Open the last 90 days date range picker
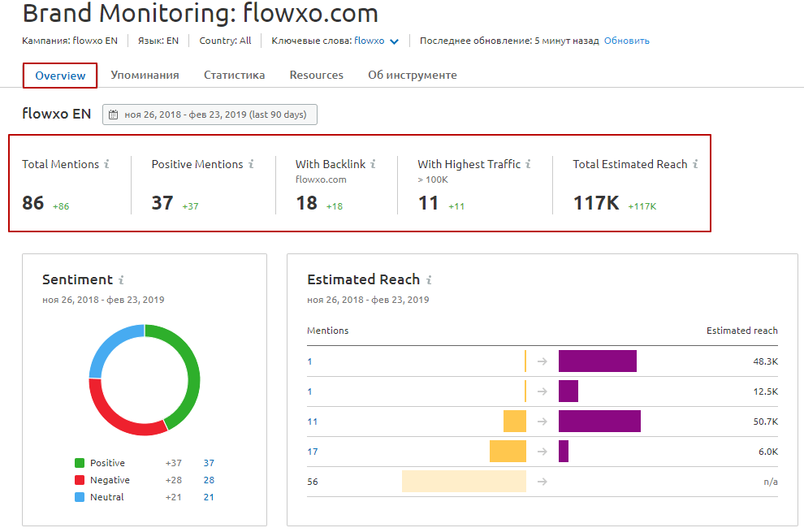Viewport: 804px width, 532px height. click(x=210, y=115)
